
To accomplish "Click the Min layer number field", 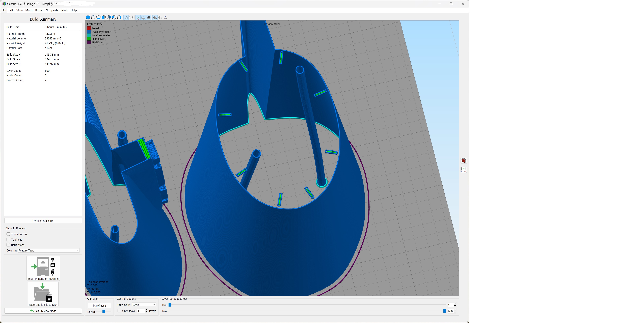I will pyautogui.click(x=450, y=305).
